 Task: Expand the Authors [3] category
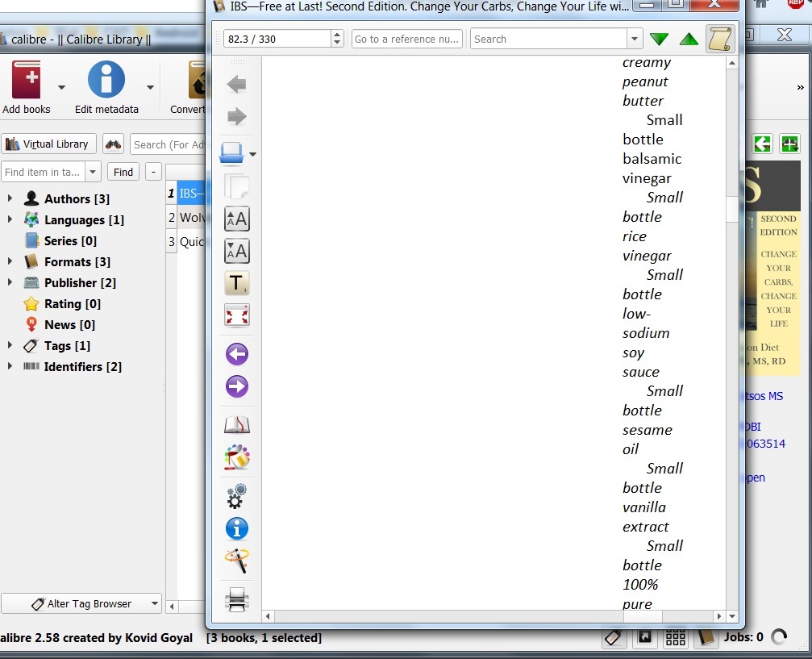click(x=10, y=198)
